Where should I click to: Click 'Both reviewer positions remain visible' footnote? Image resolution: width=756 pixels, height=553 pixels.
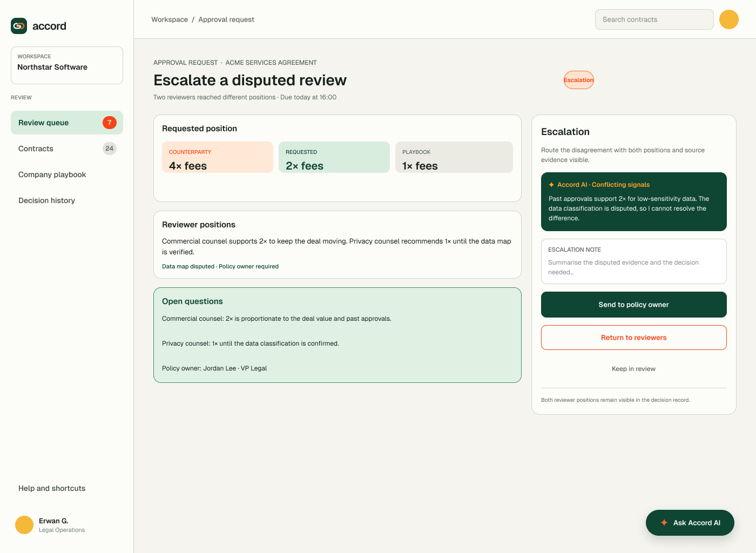[616, 400]
